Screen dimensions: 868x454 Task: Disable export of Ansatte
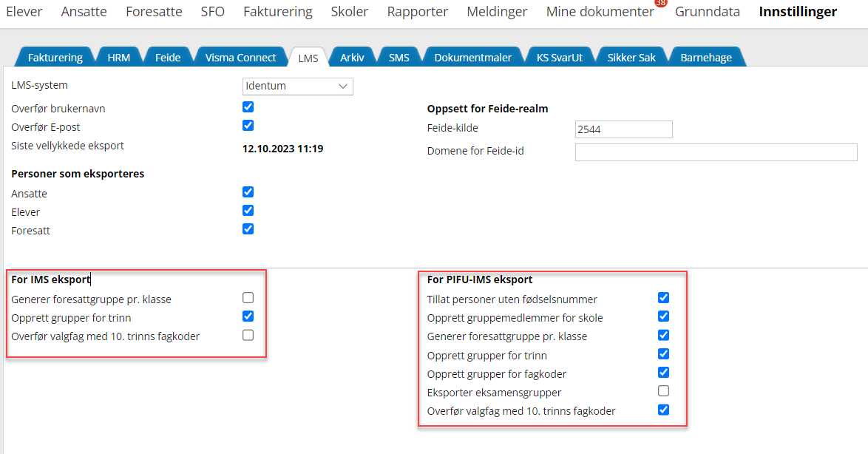click(248, 192)
